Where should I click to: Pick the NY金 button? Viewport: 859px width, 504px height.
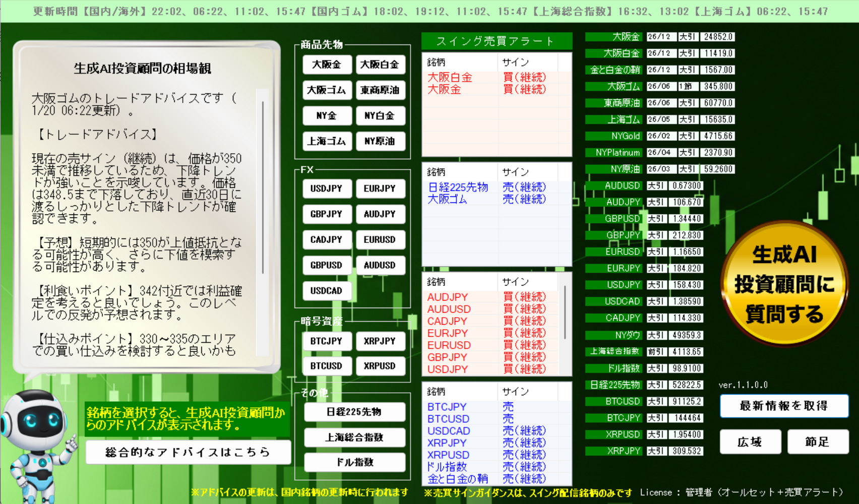(327, 116)
